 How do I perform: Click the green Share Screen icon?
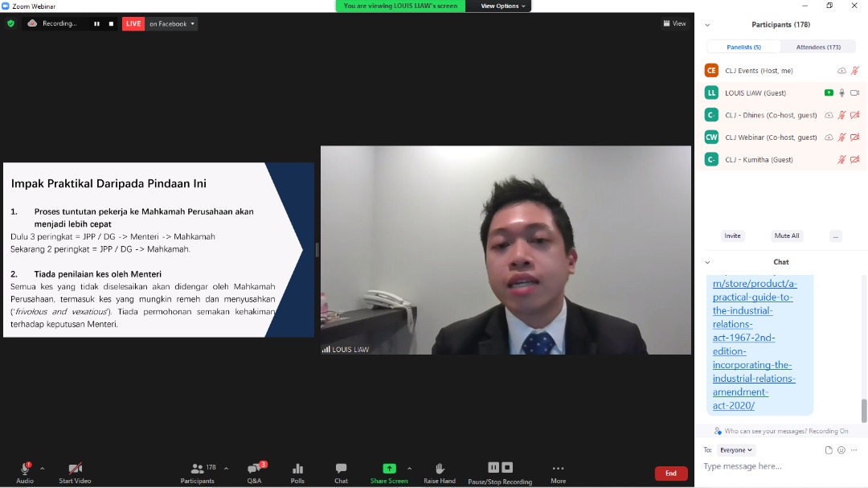[389, 469]
